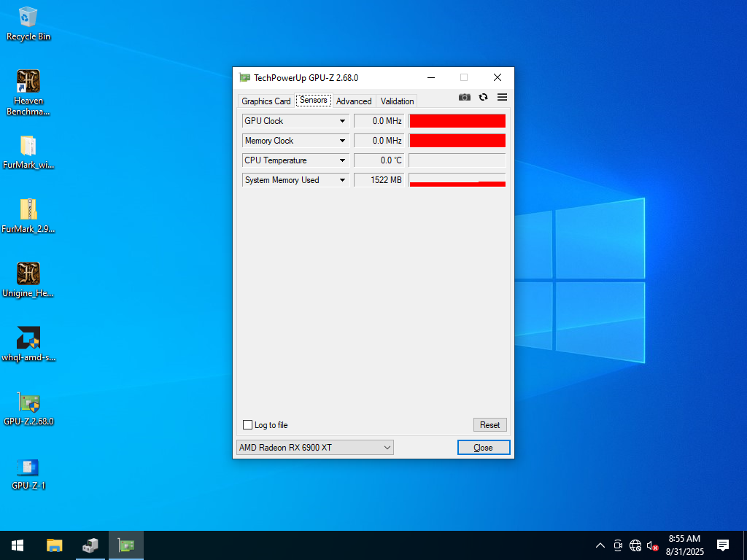Select the whql-amd-s... driver installer icon
Viewport: 747px width, 560px height.
[28, 344]
